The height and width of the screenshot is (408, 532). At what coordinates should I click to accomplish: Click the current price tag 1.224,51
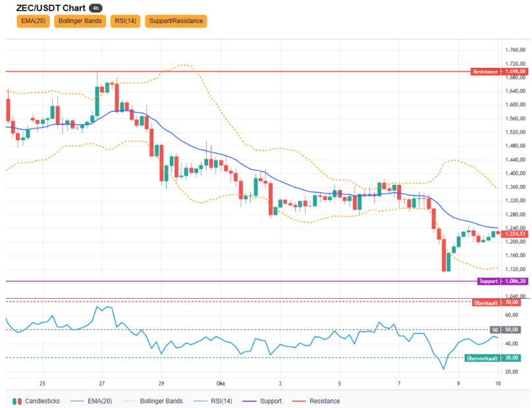pyautogui.click(x=514, y=234)
